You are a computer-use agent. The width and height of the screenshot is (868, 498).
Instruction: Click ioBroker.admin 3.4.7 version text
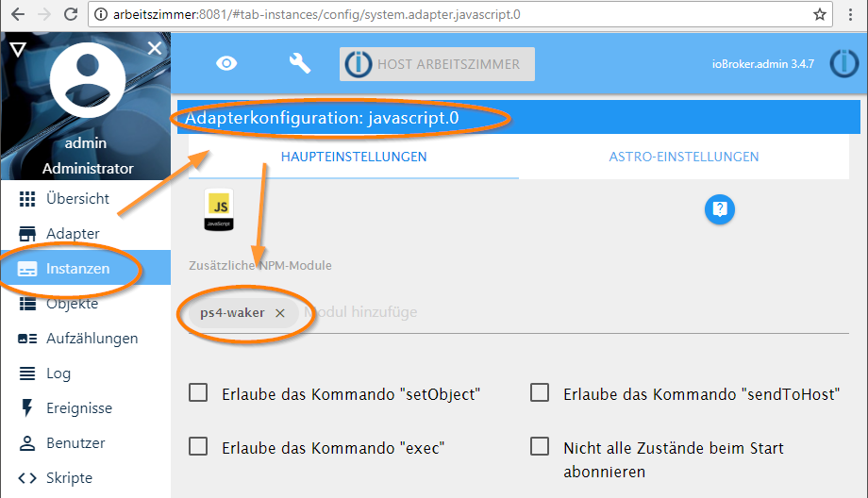(763, 64)
